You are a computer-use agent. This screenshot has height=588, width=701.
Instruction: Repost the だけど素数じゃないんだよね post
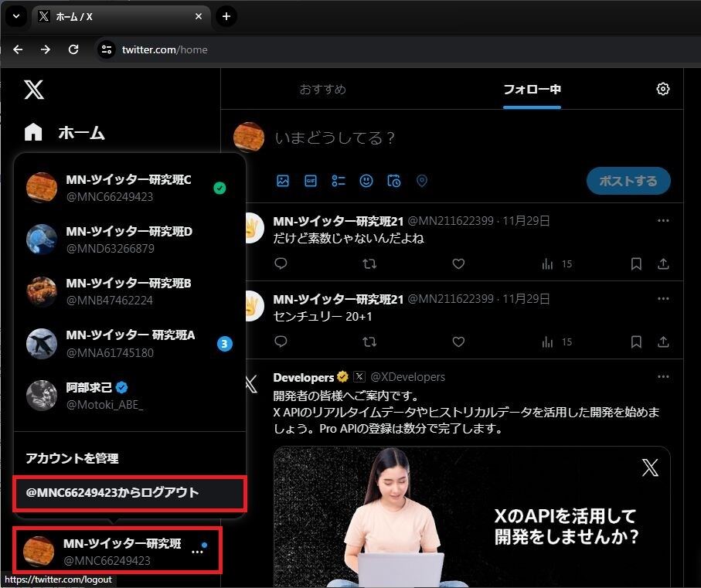click(x=369, y=263)
